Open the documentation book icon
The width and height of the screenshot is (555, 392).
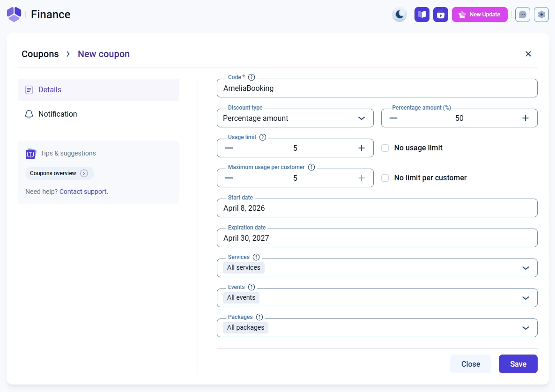[x=422, y=15]
